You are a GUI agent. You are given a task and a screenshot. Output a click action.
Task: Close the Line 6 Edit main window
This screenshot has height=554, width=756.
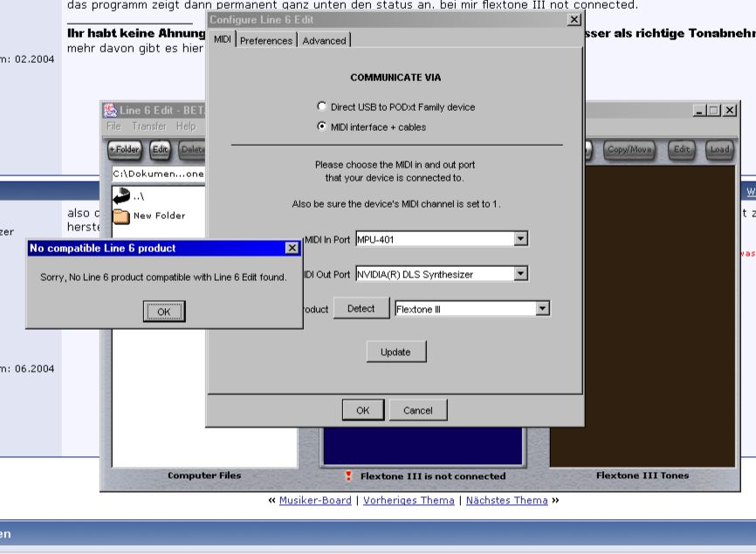(x=730, y=110)
